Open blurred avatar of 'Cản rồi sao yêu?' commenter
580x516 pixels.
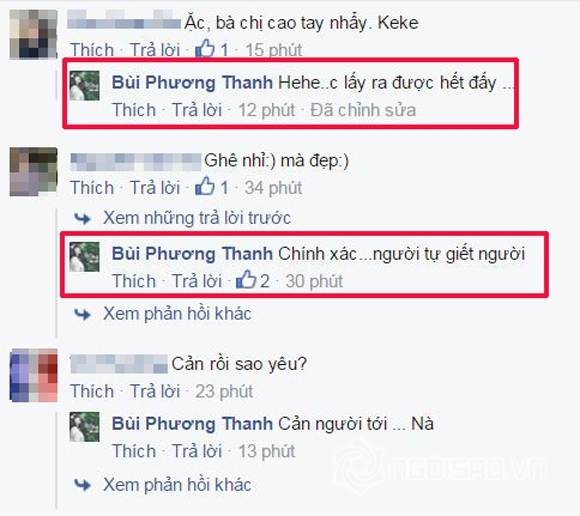[34, 375]
